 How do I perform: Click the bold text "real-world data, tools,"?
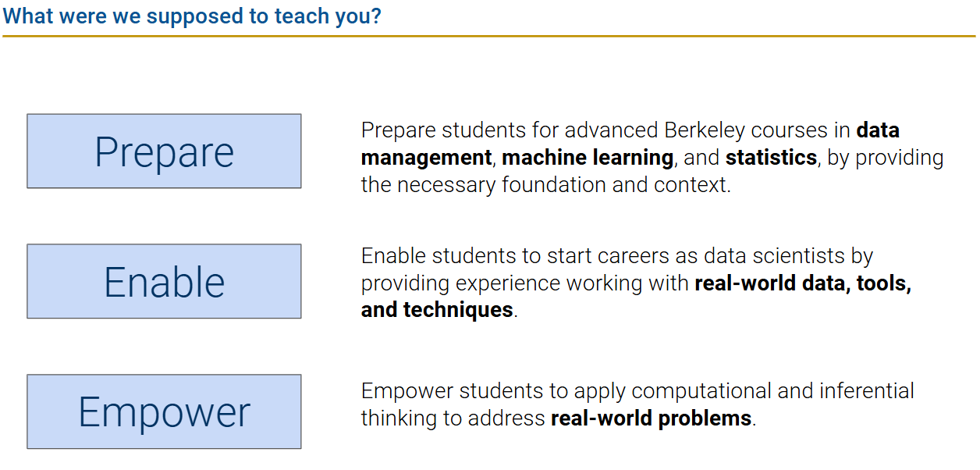[803, 283]
